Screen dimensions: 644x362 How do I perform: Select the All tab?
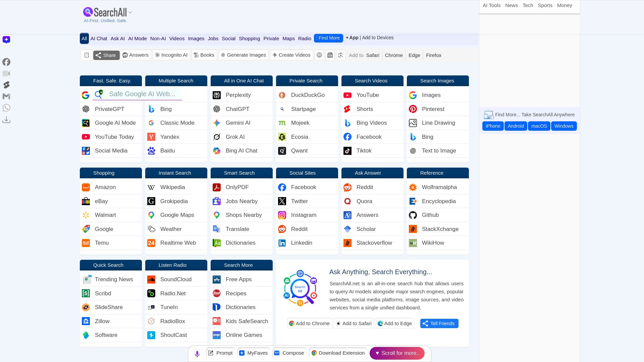[84, 39]
